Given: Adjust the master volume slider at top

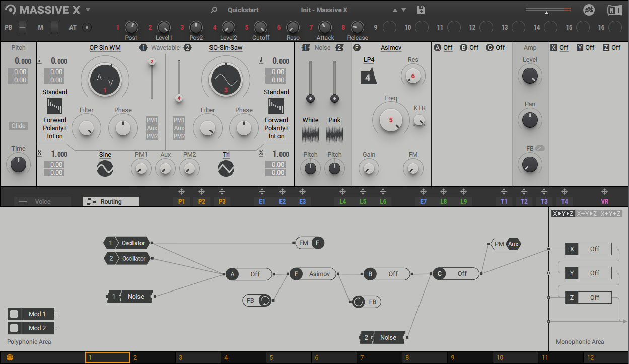Looking at the screenshot, I should click(x=548, y=10).
